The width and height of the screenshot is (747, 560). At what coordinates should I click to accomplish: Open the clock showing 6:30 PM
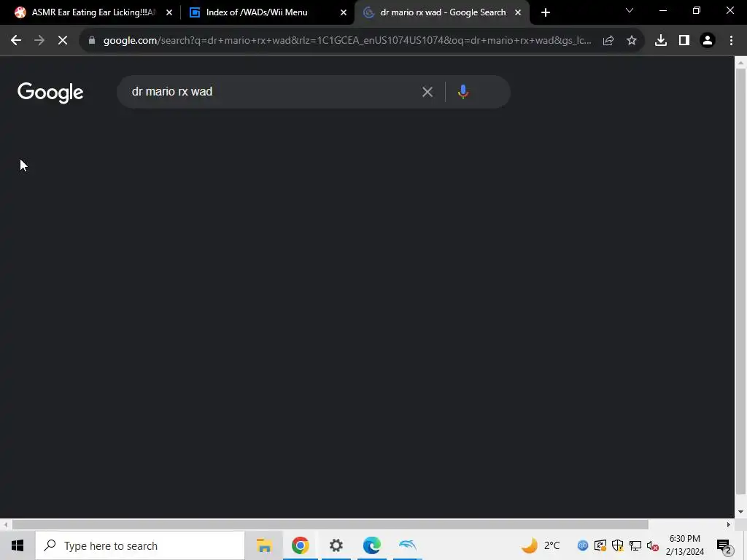(684, 545)
